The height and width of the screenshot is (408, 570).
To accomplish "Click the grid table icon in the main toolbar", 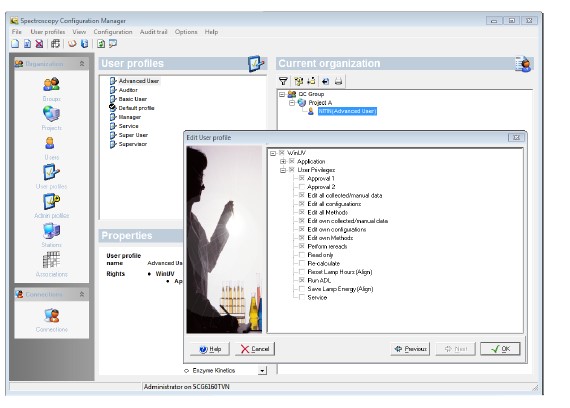I will [55, 44].
